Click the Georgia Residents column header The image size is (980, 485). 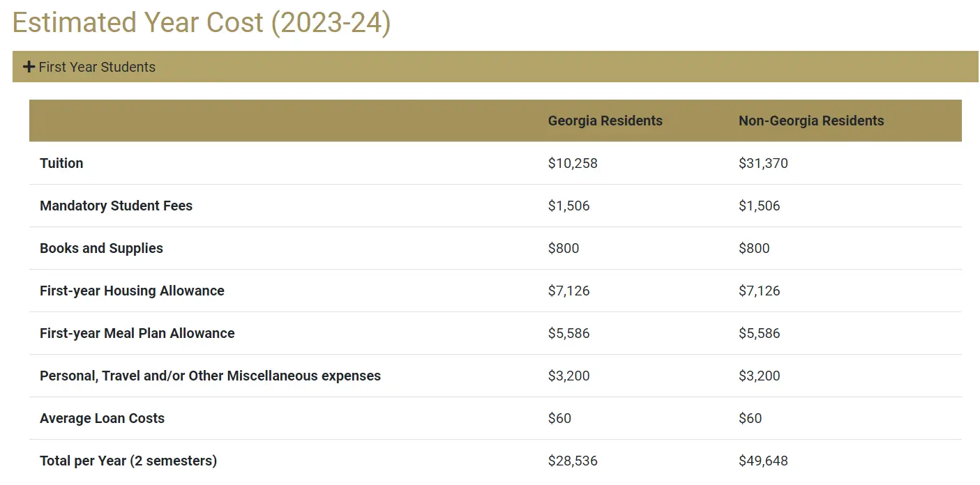[605, 121]
